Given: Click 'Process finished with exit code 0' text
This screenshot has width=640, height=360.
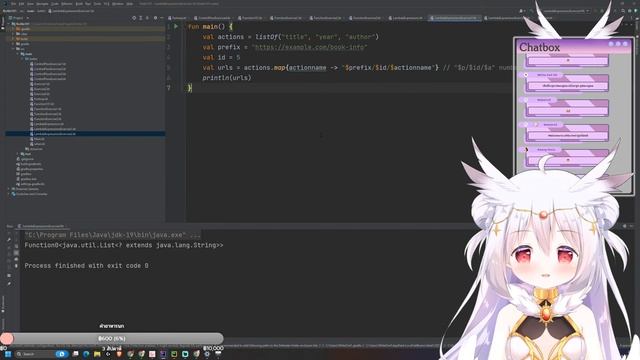Looking at the screenshot, I should coord(87,266).
